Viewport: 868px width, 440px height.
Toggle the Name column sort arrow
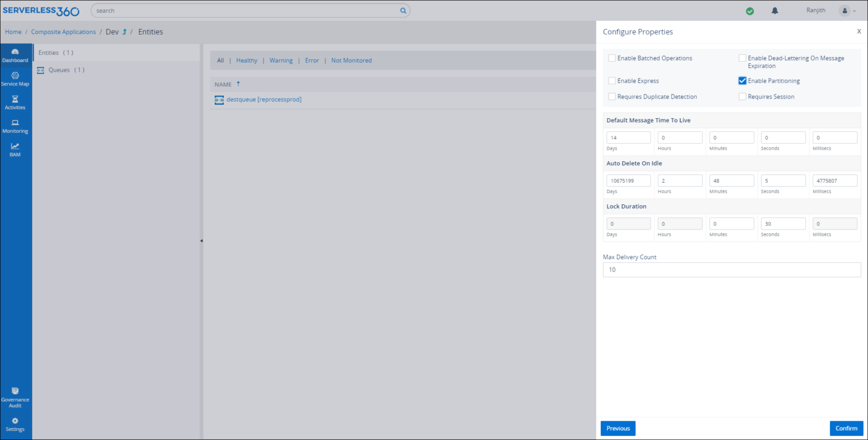point(238,83)
